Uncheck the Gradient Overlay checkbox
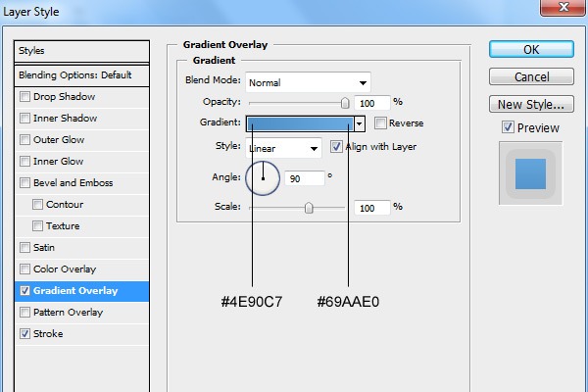 pos(24,291)
